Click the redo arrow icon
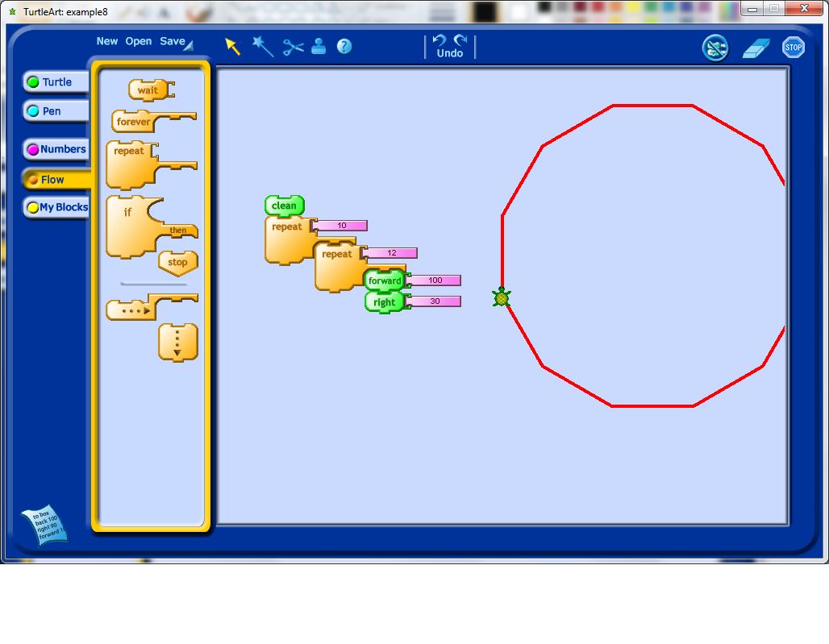This screenshot has height=644, width=829. point(461,40)
